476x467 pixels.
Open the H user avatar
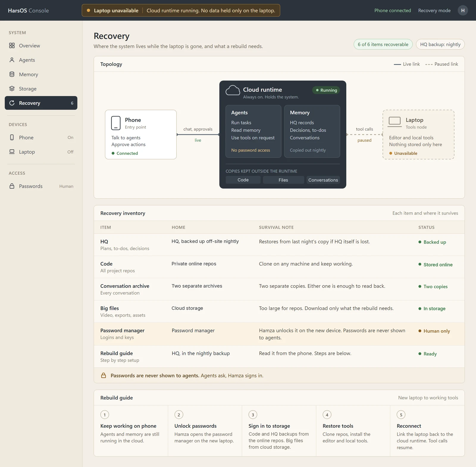463,10
